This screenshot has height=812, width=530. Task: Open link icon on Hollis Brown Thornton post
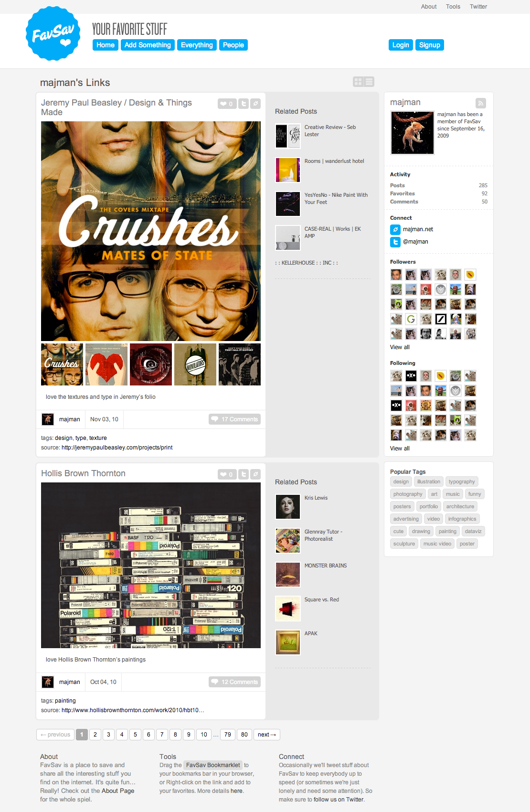pyautogui.click(x=255, y=474)
